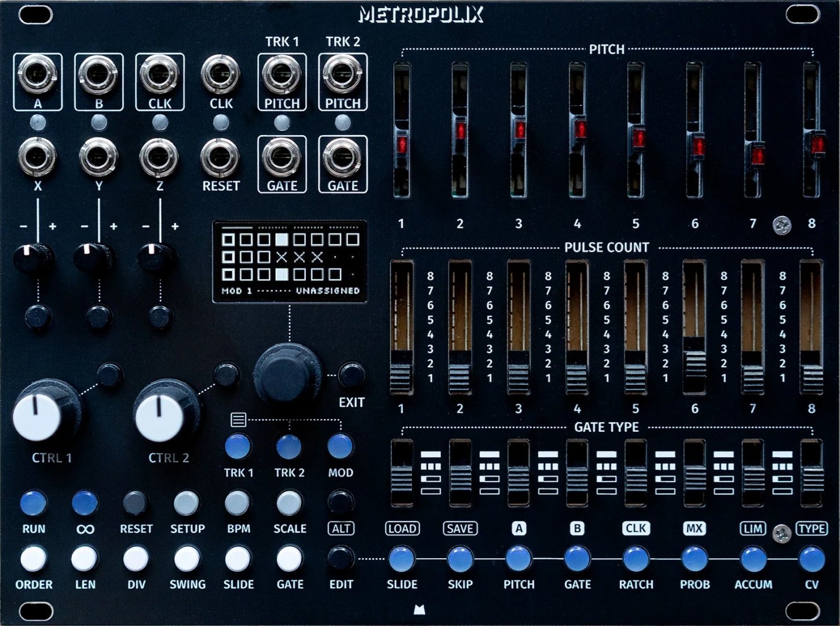Viewport: 840px width, 626px height.
Task: Click the boxed CLK output jack
Action: [x=159, y=75]
